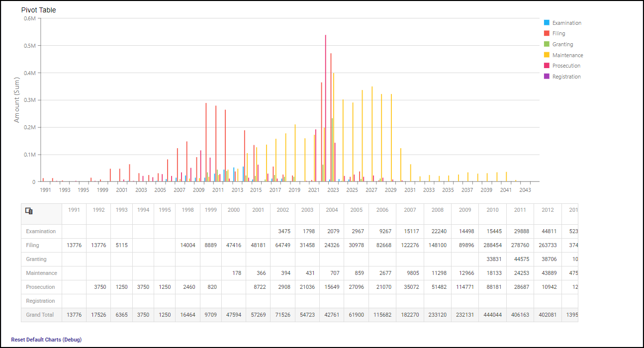Click Prosecution cell value 114771
This screenshot has height=348, width=644.
464,287
